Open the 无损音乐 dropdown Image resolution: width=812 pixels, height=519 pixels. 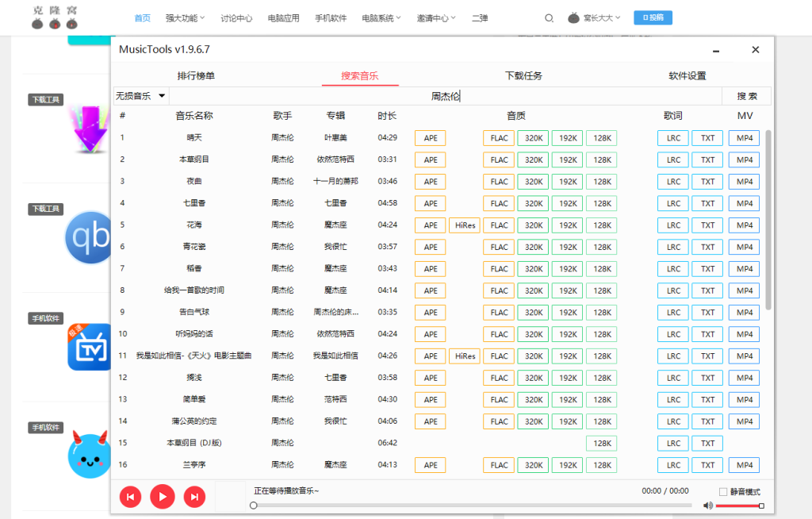(140, 96)
